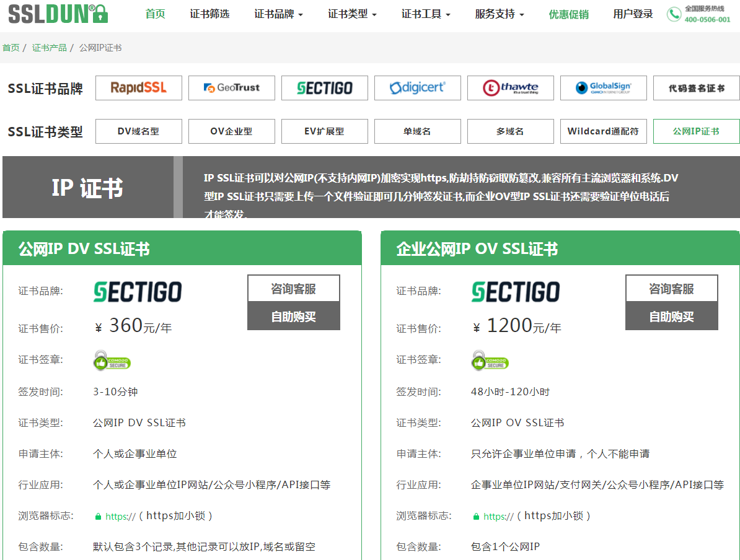Click the 企业公网IP OV SSL证书 card header
Screen dimensions: 740x560
click(x=560, y=248)
